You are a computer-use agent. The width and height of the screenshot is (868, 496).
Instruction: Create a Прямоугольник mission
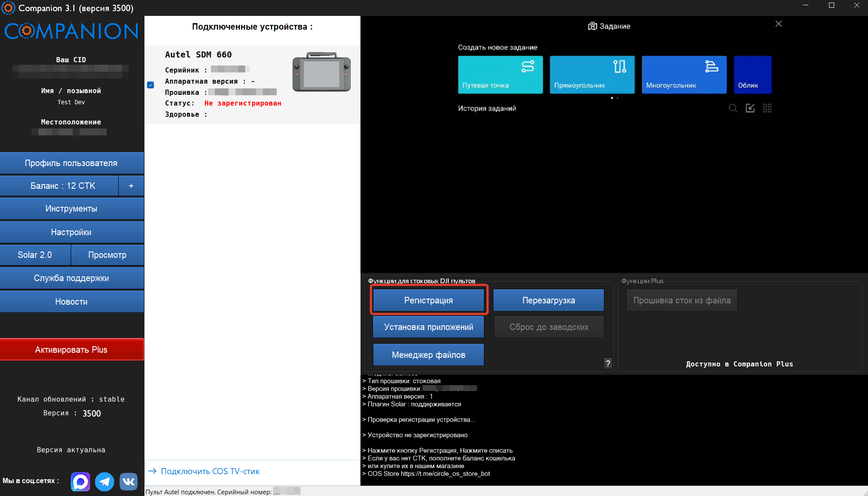point(592,75)
